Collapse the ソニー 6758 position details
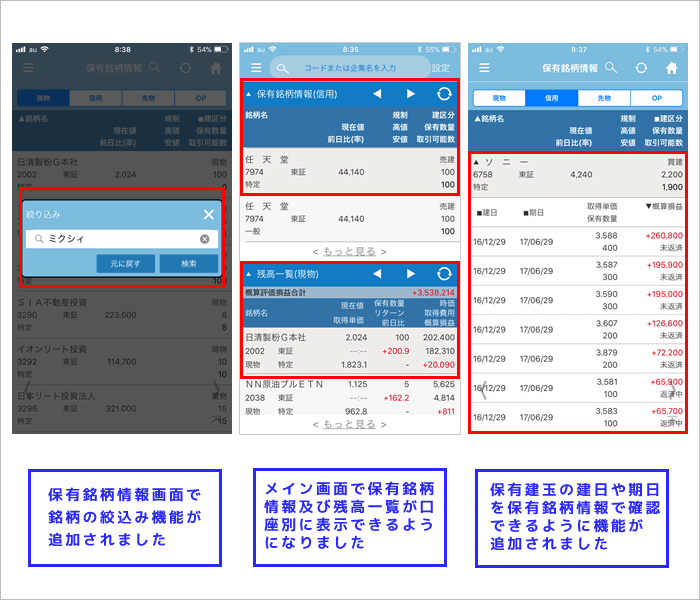The height and width of the screenshot is (600, 700). [x=476, y=162]
